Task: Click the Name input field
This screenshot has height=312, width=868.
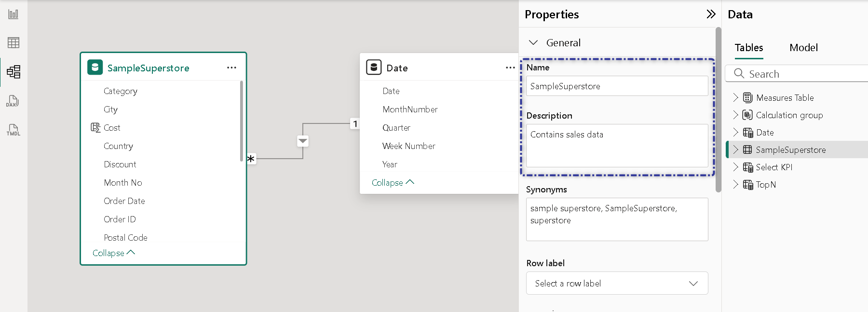Action: click(617, 86)
